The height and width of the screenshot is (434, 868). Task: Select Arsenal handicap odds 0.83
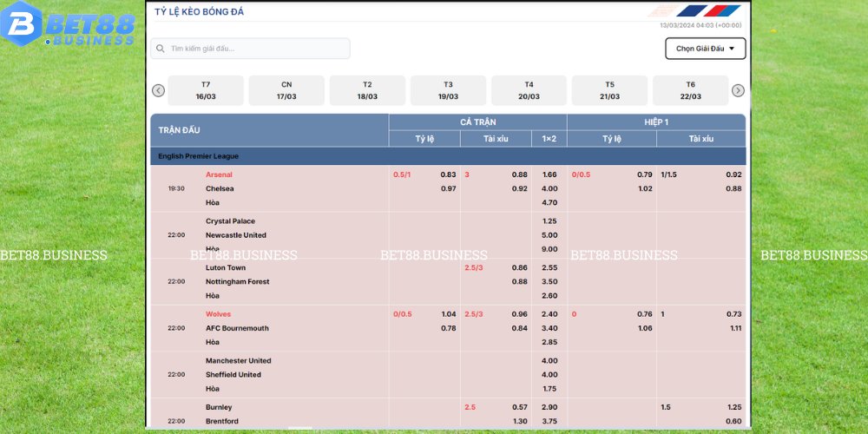[448, 174]
